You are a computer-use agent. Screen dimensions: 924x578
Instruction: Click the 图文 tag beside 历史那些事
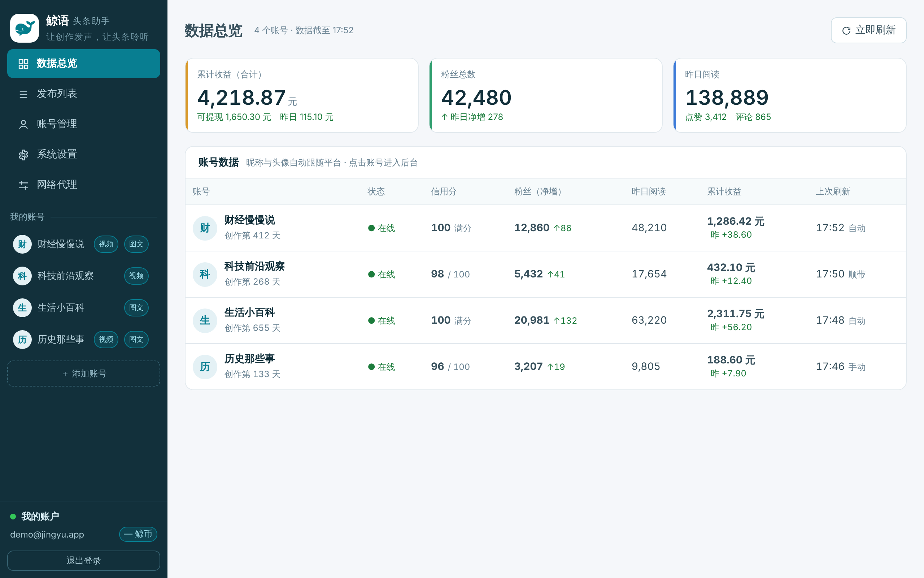click(x=136, y=339)
